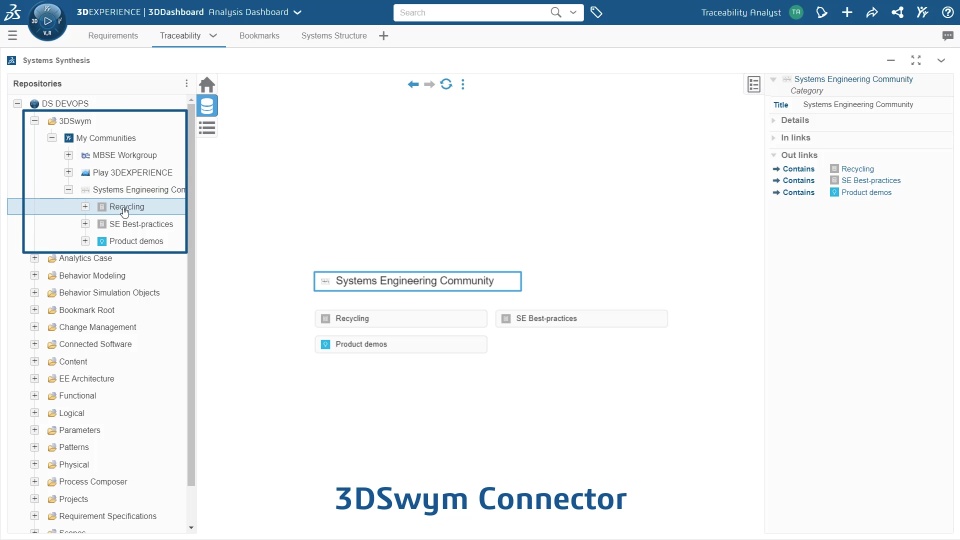Expand the Process Composer folder
Image resolution: width=960 pixels, height=540 pixels.
[x=35, y=482]
